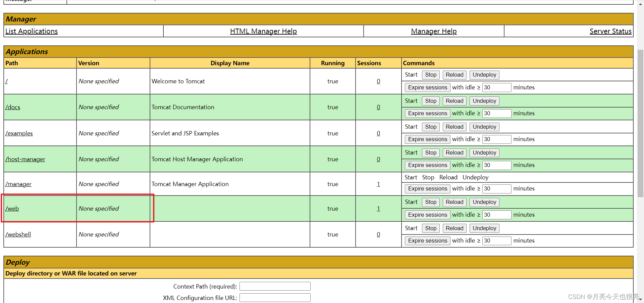Expire sessions for /docs

coord(428,114)
